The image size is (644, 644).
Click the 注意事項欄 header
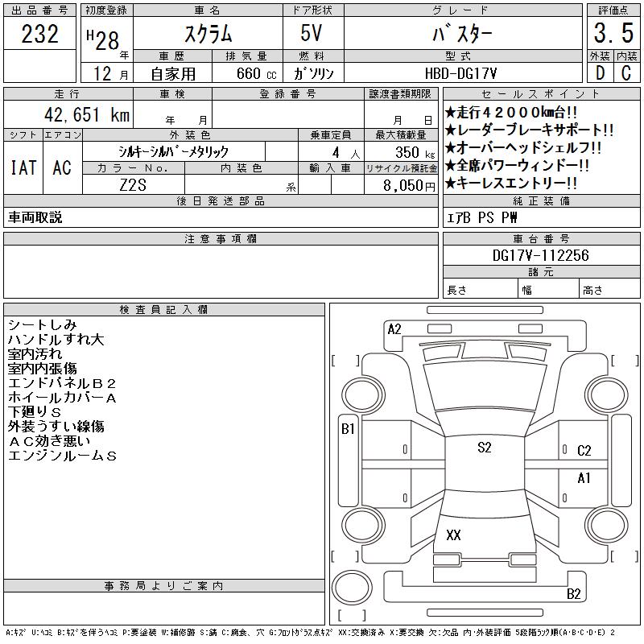click(x=221, y=238)
